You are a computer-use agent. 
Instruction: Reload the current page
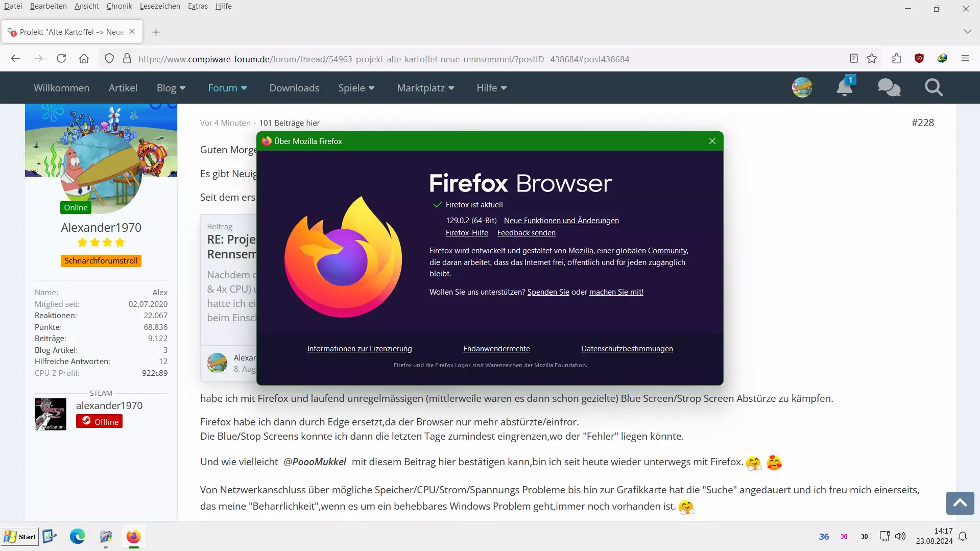(61, 59)
